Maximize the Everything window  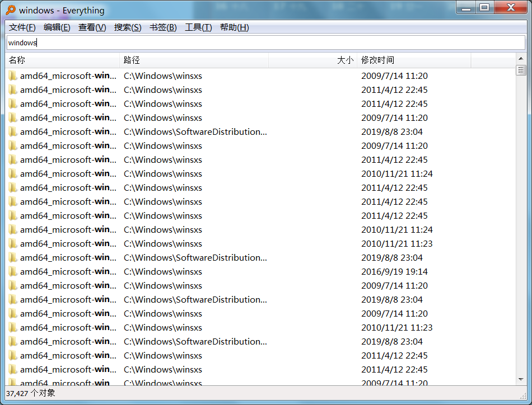coord(484,7)
